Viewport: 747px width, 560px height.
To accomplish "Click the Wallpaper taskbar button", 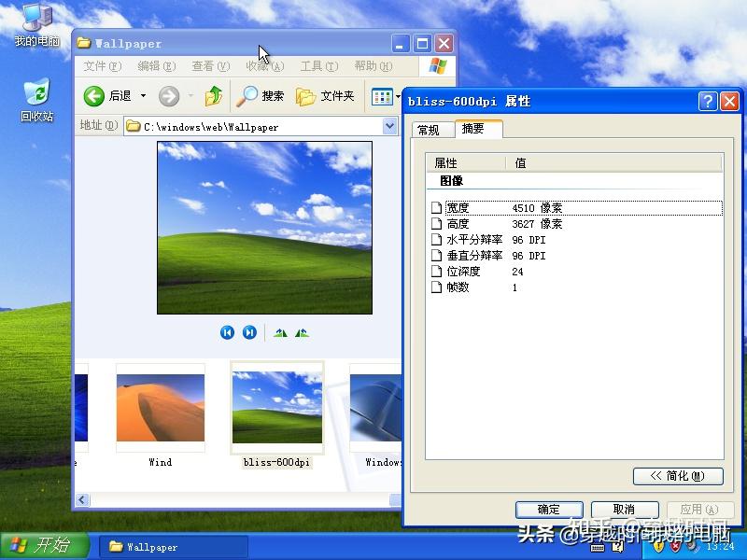I will (174, 547).
